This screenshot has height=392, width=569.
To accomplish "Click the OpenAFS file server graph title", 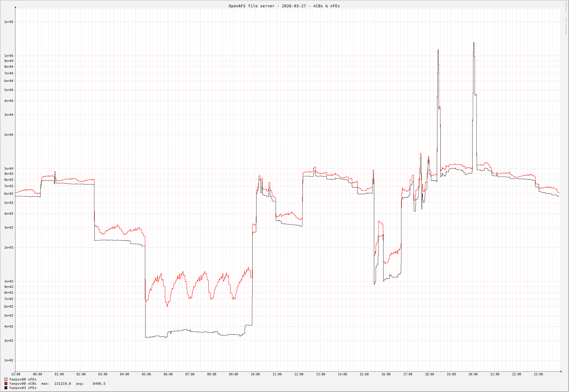I will [x=284, y=6].
